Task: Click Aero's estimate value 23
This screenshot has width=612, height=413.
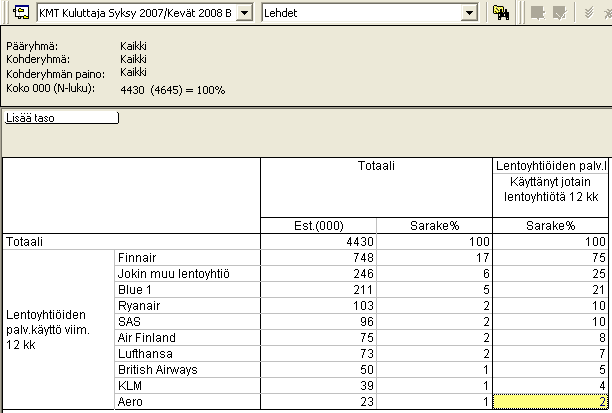Action: click(318, 402)
